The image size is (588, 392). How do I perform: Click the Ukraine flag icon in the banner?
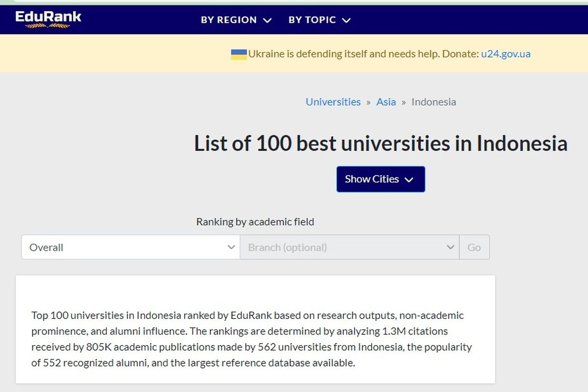(238, 54)
